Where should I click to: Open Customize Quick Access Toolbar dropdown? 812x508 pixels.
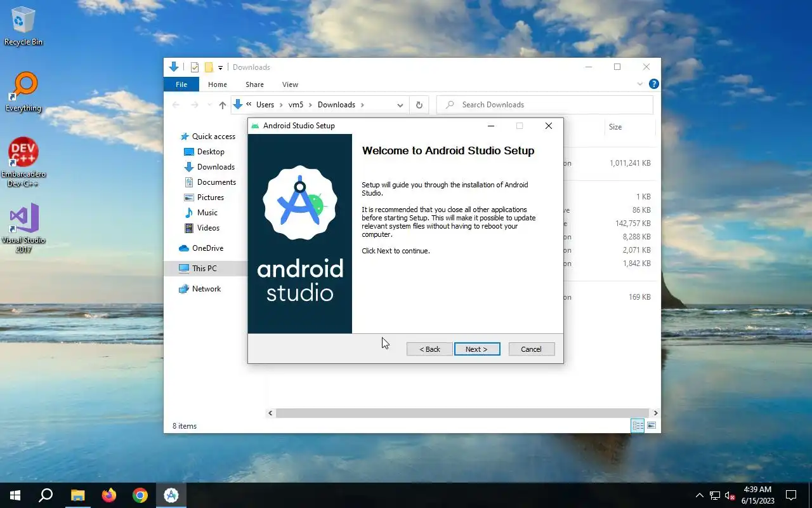[x=221, y=67]
